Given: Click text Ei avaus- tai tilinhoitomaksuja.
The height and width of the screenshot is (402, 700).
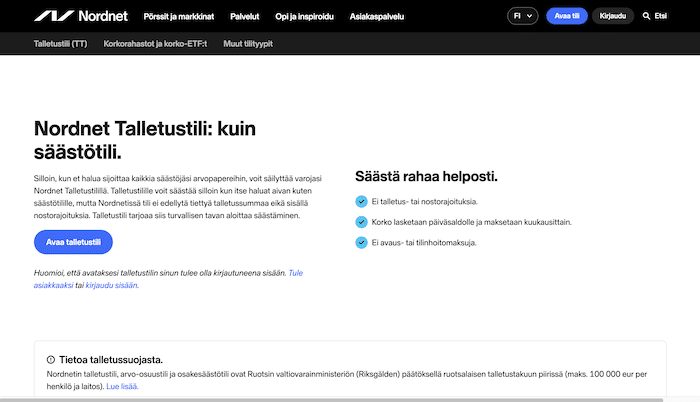Looking at the screenshot, I should pyautogui.click(x=424, y=243).
